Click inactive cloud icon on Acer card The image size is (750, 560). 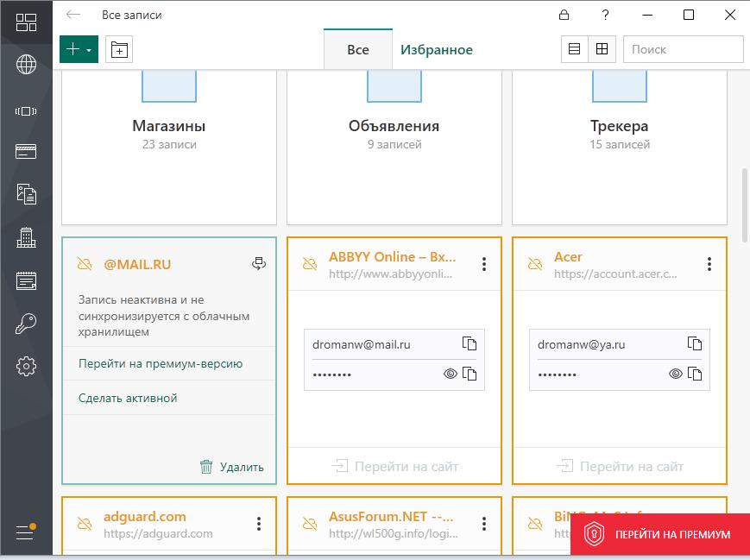coord(535,263)
